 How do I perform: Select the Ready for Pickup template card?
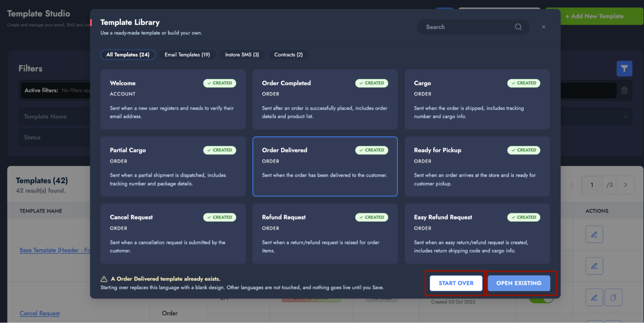coord(477,166)
